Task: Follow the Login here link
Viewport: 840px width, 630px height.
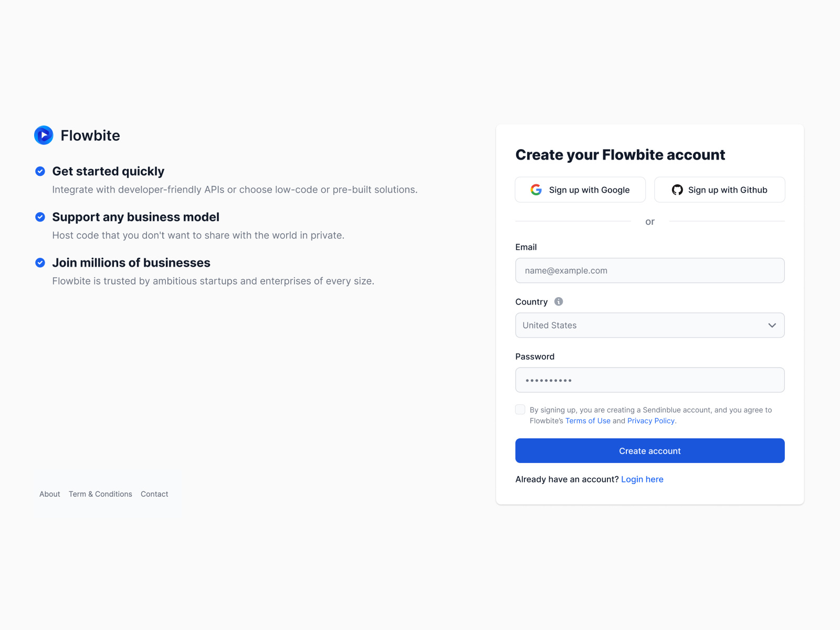Action: tap(642, 479)
